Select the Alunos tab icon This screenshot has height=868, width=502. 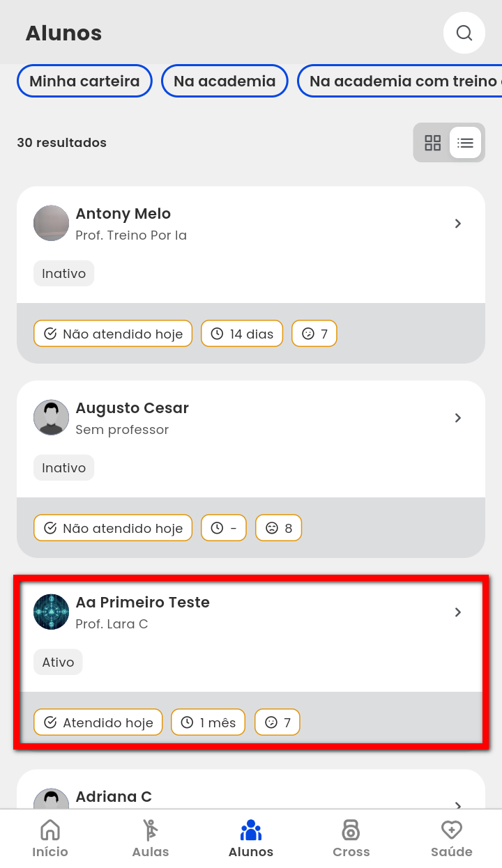click(251, 837)
